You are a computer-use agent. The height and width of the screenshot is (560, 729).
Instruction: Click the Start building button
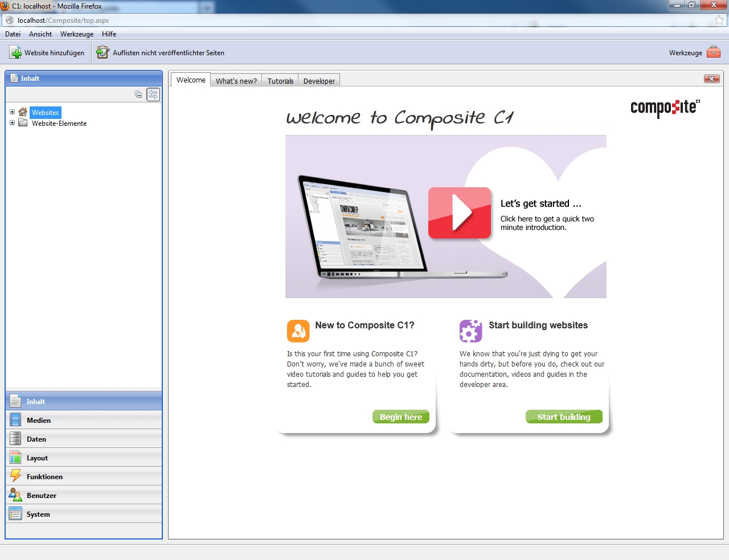(x=563, y=417)
